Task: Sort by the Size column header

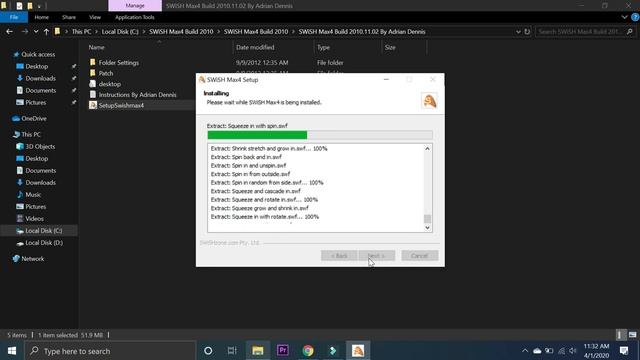Action: (390, 47)
